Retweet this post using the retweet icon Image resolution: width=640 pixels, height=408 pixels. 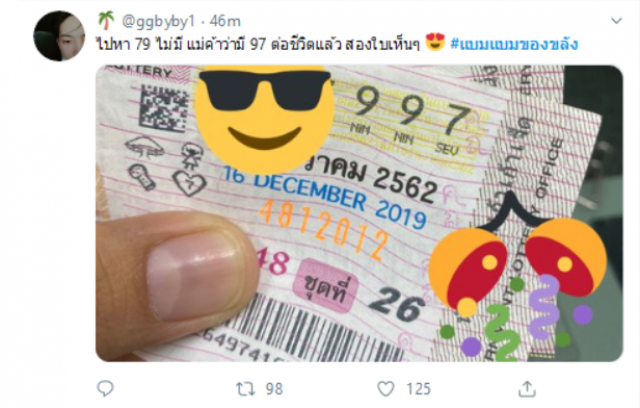[245, 389]
